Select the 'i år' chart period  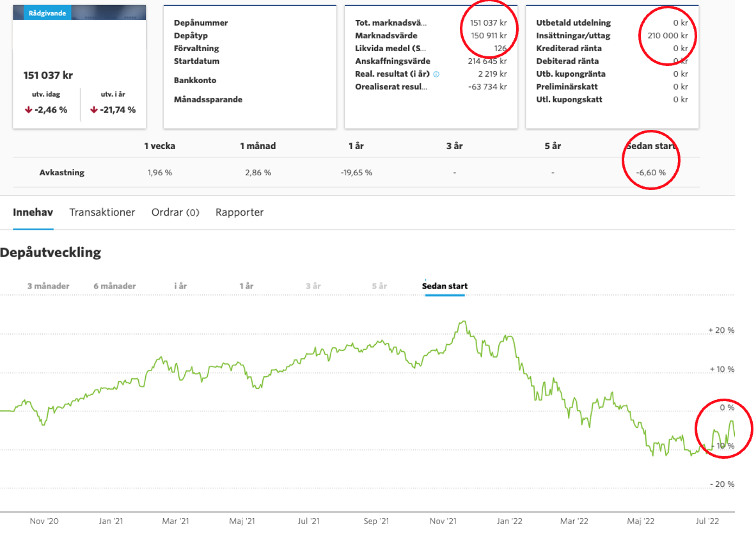pyautogui.click(x=180, y=286)
